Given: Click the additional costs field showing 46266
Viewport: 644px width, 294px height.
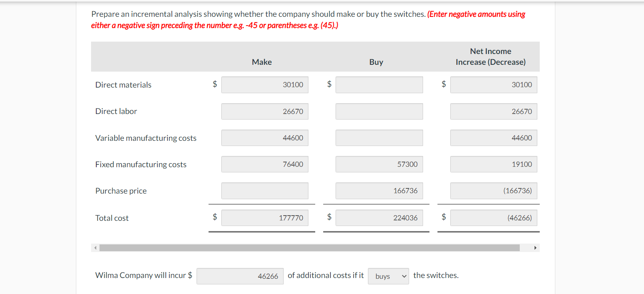Looking at the screenshot, I should [x=240, y=276].
